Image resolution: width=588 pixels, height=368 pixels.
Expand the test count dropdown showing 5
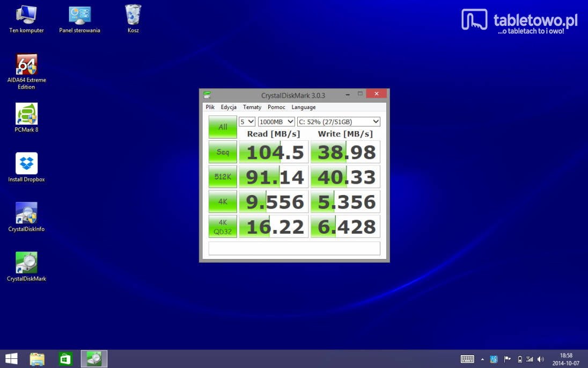click(247, 121)
